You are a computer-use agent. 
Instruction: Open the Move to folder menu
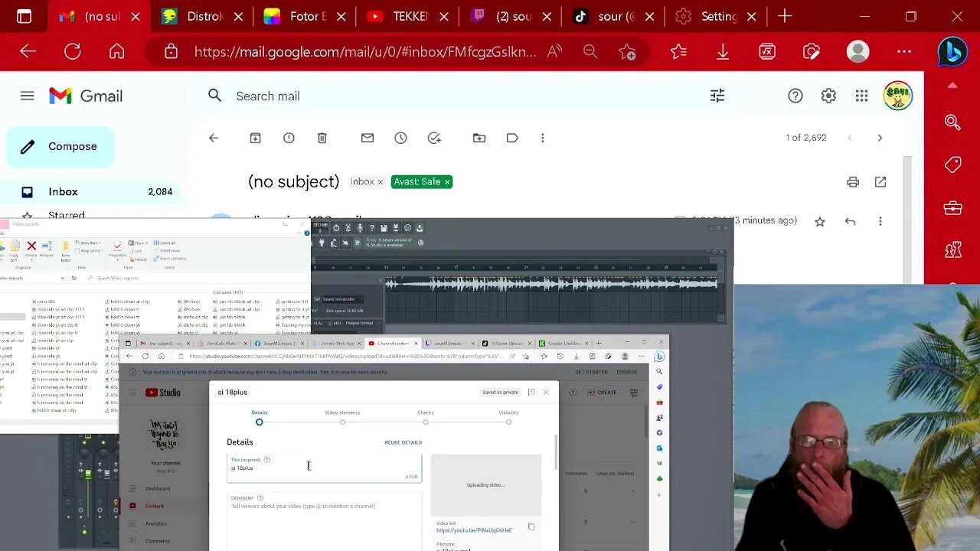[x=479, y=138]
